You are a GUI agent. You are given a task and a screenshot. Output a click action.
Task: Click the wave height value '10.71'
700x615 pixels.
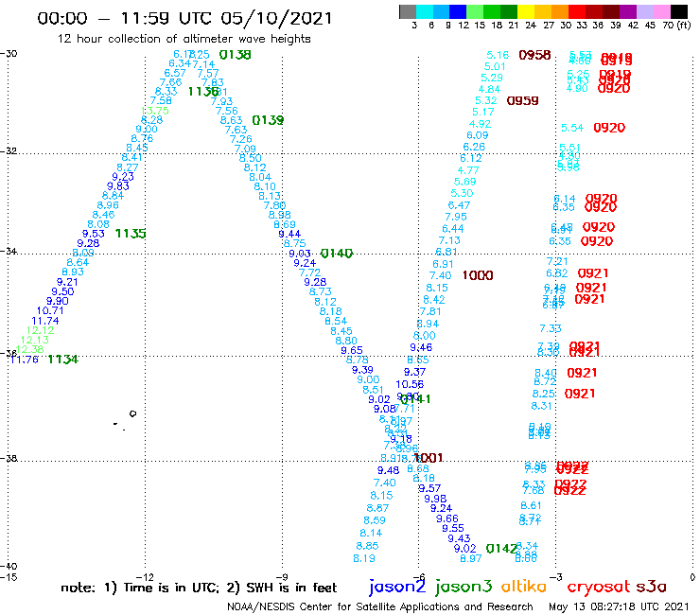tap(50, 310)
